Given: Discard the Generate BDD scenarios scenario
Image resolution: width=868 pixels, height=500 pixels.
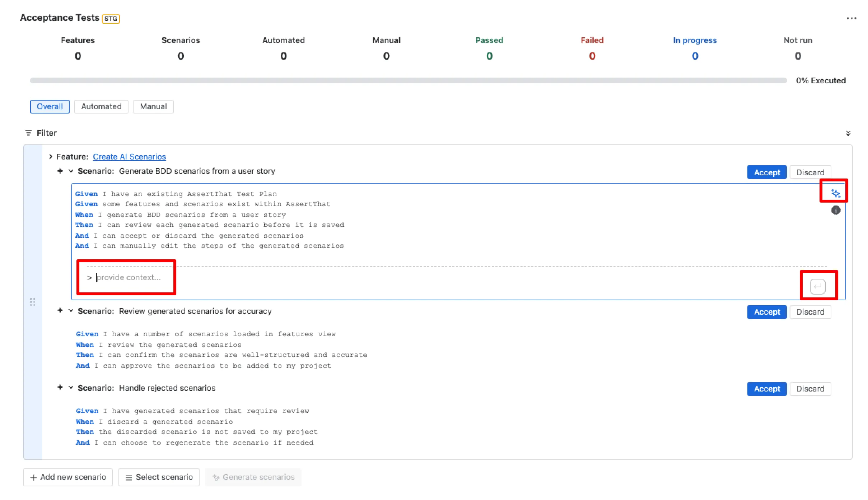Looking at the screenshot, I should [x=810, y=172].
